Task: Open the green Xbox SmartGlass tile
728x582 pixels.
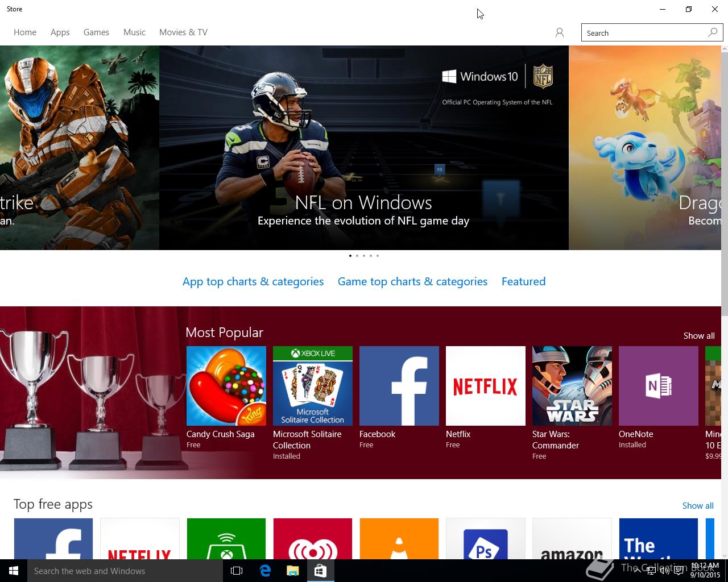Action: (226, 539)
